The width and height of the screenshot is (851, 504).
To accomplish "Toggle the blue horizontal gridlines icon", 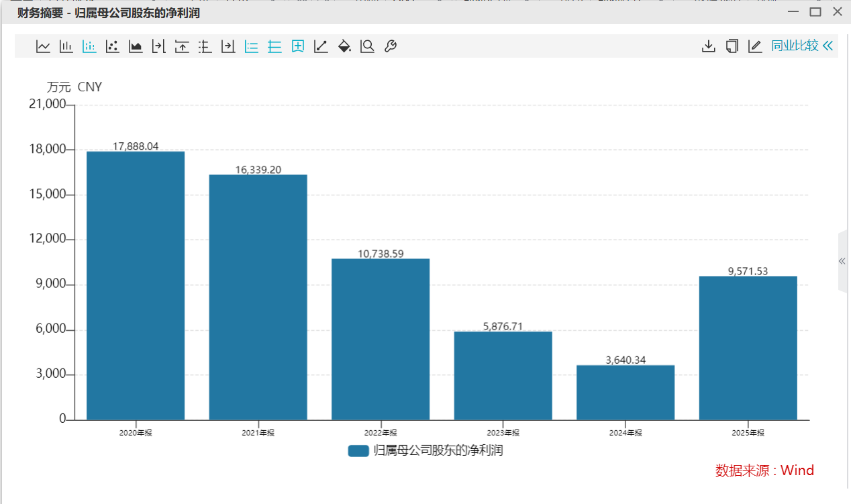I will pos(274,46).
